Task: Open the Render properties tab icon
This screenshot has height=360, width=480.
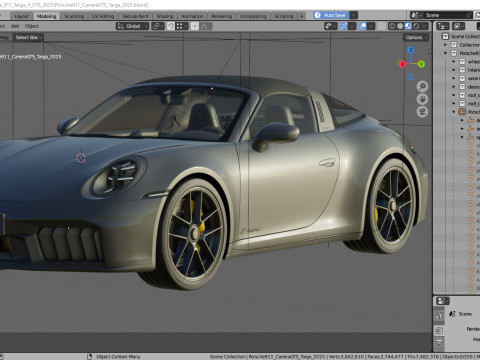Action: (439, 330)
